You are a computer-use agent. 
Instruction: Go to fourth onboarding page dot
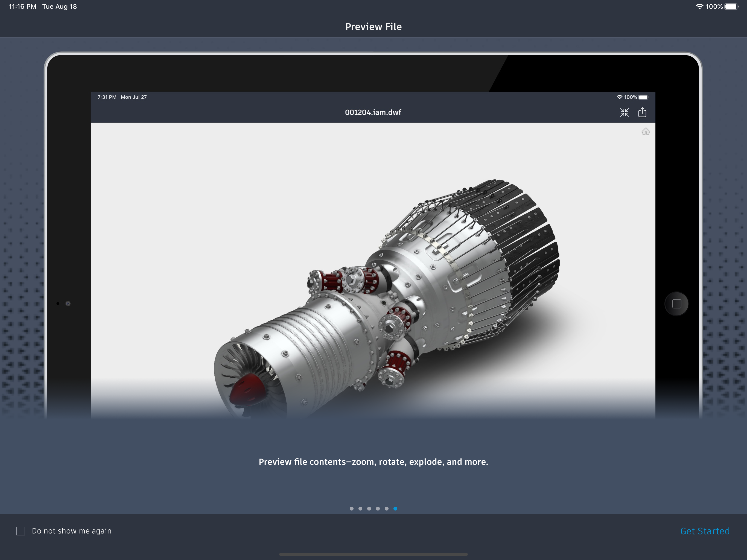pyautogui.click(x=378, y=508)
